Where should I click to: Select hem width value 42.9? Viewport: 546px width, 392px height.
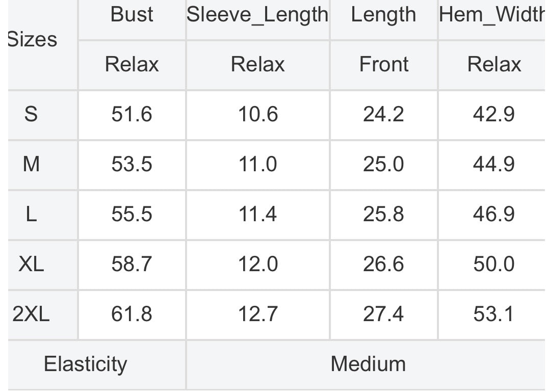pos(491,115)
